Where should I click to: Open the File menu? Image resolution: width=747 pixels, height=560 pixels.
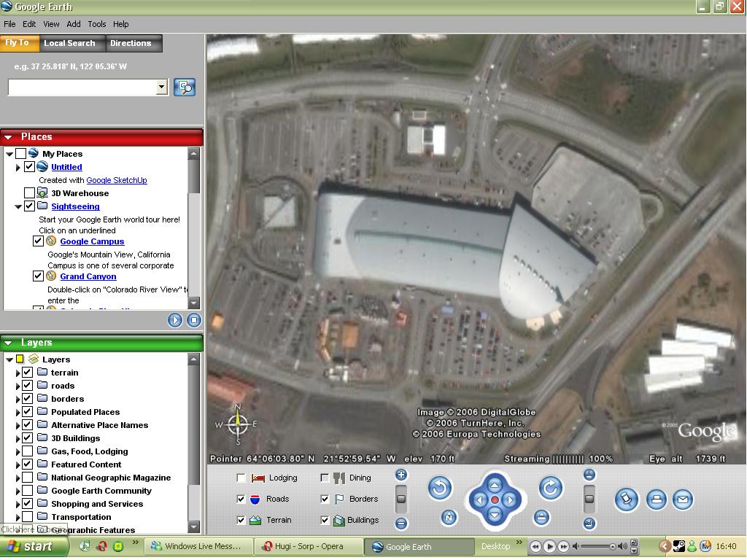pyautogui.click(x=9, y=24)
